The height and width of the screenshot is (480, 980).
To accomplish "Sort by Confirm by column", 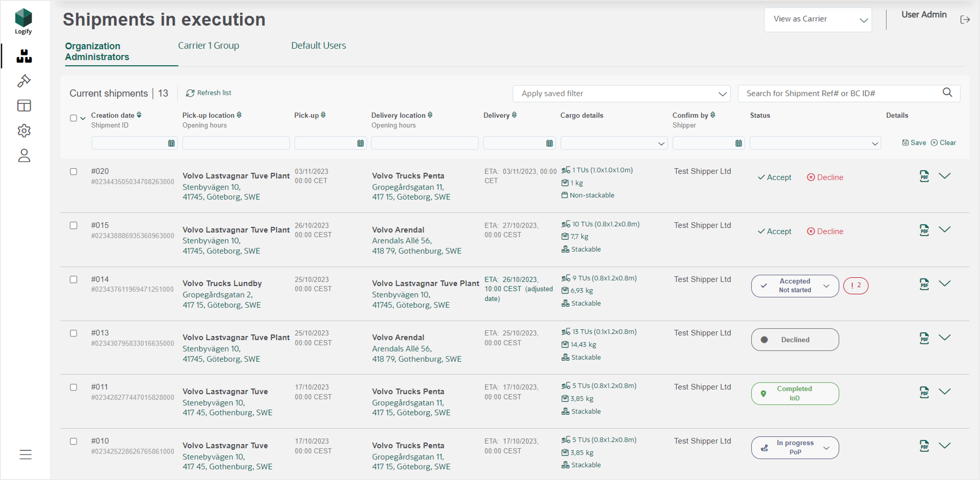I will point(713,115).
